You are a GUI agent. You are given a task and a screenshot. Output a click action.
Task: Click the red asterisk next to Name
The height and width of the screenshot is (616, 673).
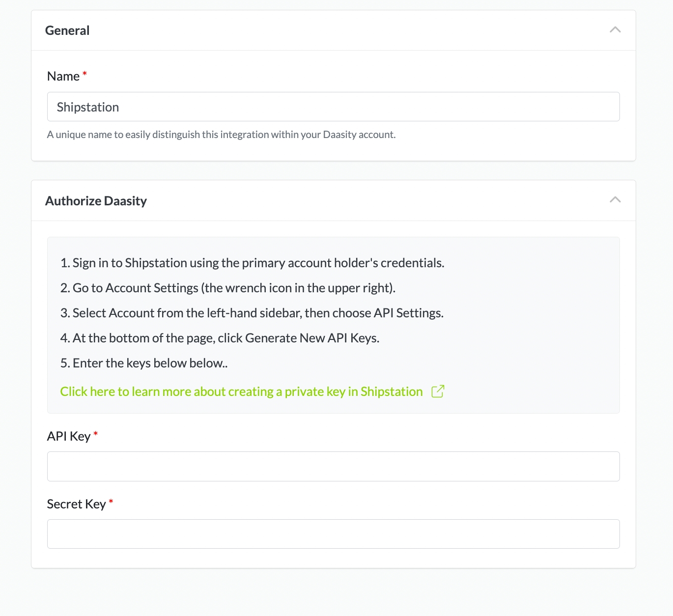point(84,74)
